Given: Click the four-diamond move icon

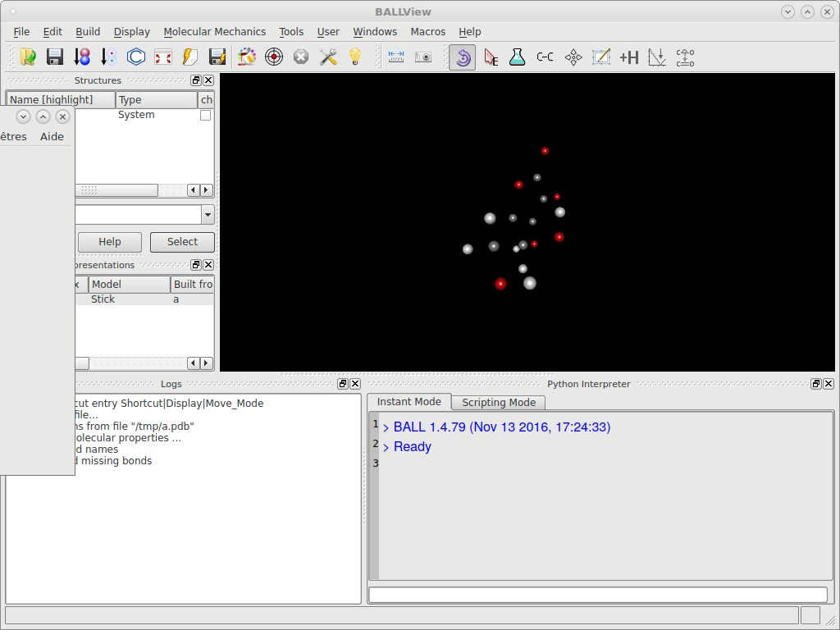Looking at the screenshot, I should click(x=573, y=57).
